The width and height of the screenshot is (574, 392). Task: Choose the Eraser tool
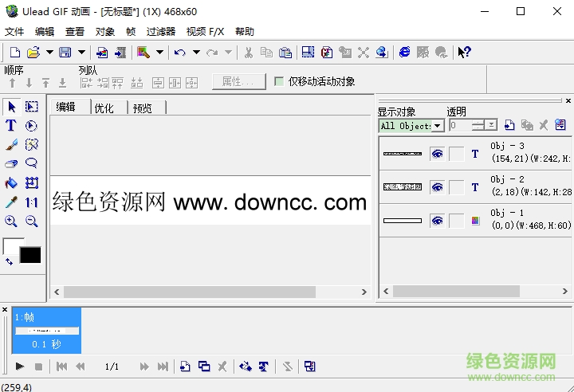pos(11,163)
